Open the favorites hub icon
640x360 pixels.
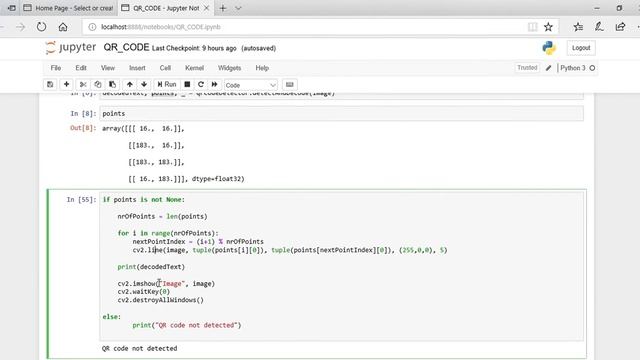(x=578, y=27)
